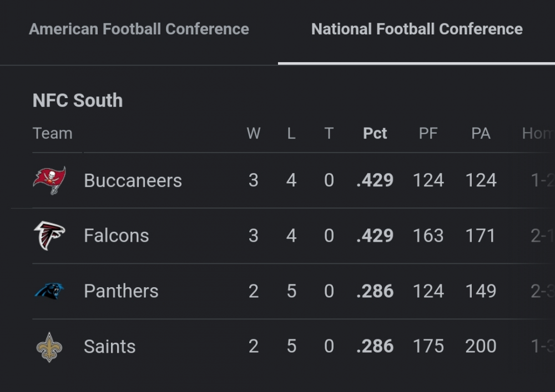Open the Buccaneers team link
555x392 pixels.
[x=133, y=181]
